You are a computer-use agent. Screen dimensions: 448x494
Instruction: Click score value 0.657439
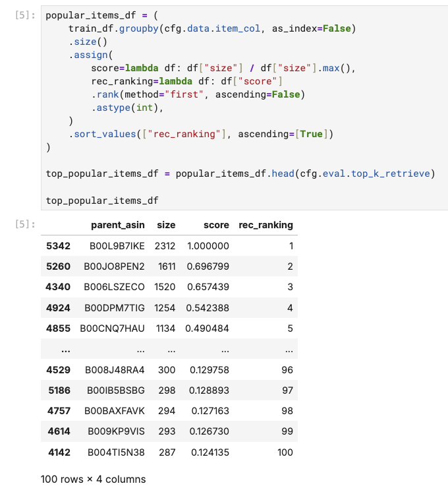pyautogui.click(x=208, y=287)
